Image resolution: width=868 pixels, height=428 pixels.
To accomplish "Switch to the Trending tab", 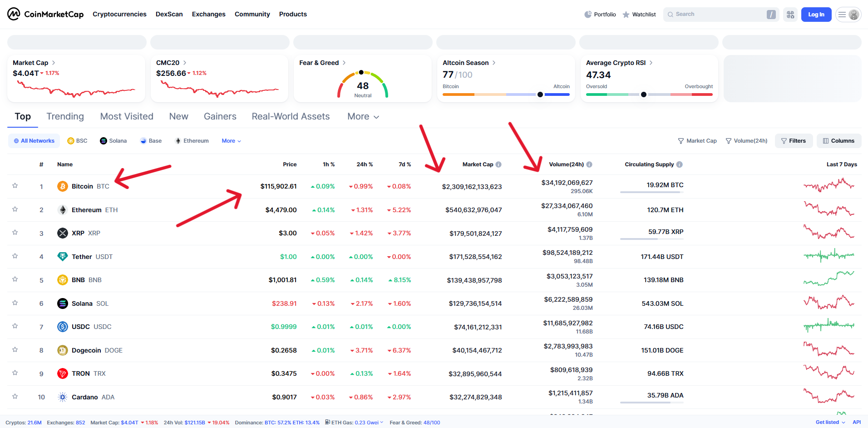I will coord(65,117).
